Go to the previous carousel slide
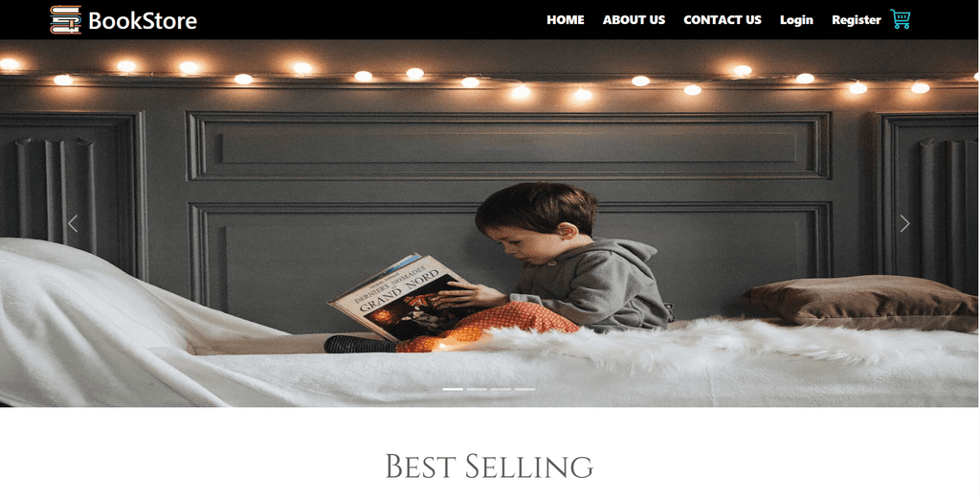980x501 pixels. (x=73, y=223)
